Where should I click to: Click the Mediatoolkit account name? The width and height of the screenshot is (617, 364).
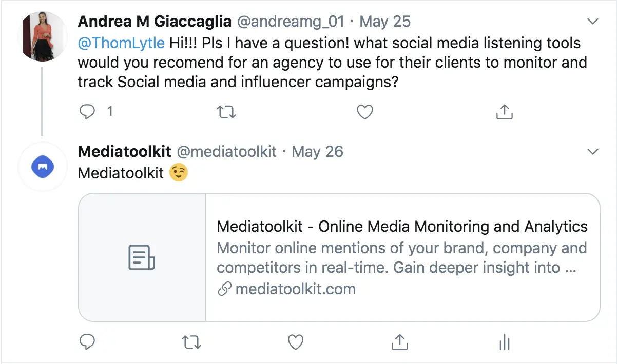point(124,152)
